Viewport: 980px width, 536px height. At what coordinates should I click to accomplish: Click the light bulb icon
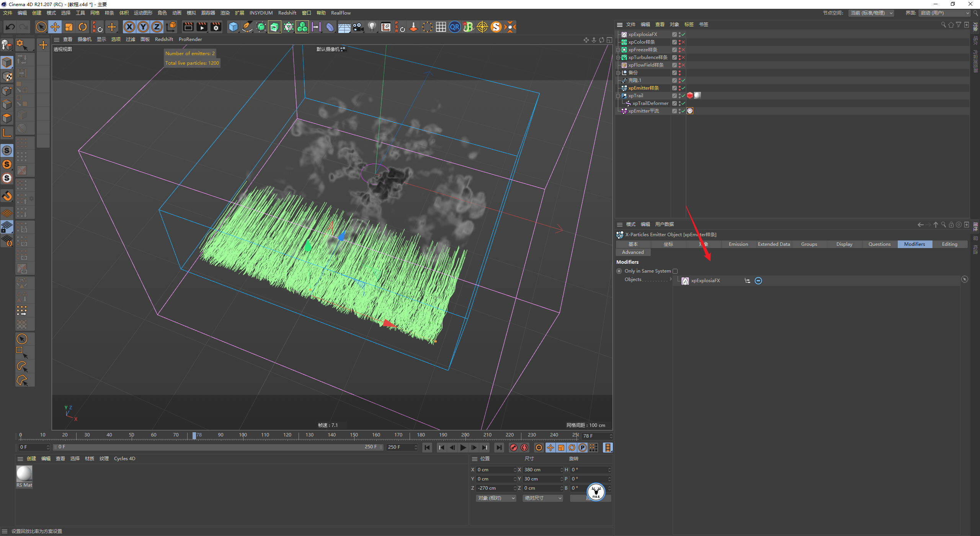point(372,27)
